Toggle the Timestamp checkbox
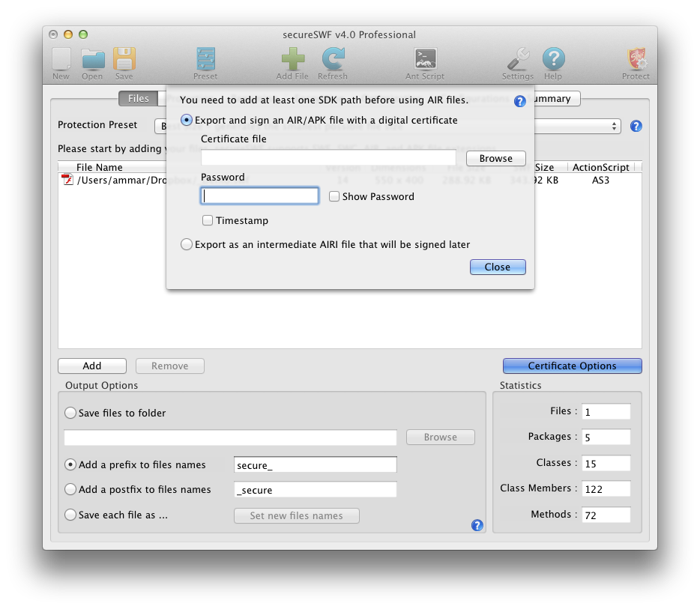700x609 pixels. pyautogui.click(x=208, y=221)
